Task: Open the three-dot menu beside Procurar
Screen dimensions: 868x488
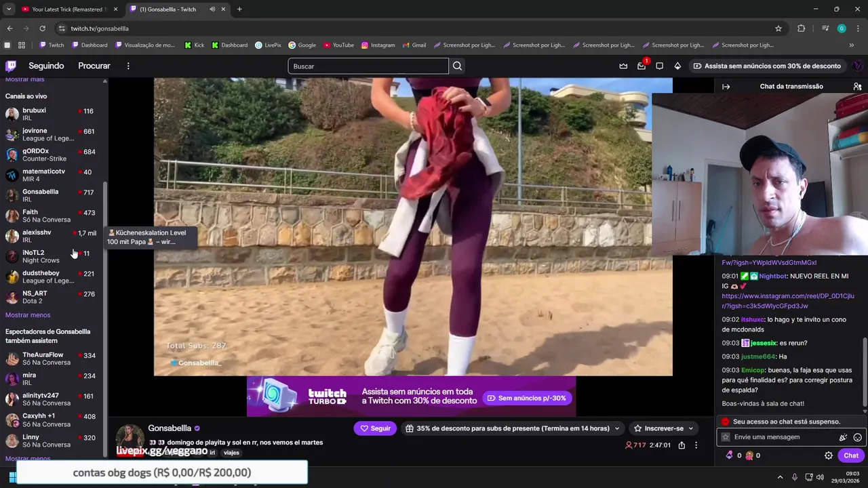Action: (128, 66)
